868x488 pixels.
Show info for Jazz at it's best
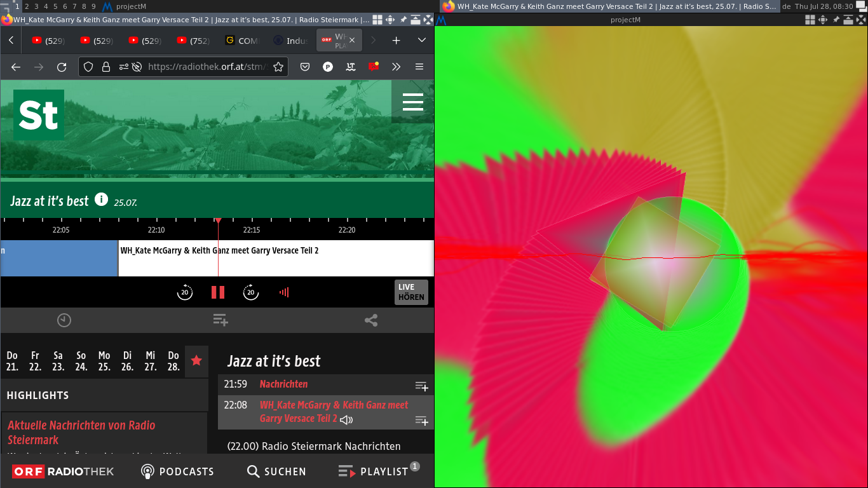(101, 200)
